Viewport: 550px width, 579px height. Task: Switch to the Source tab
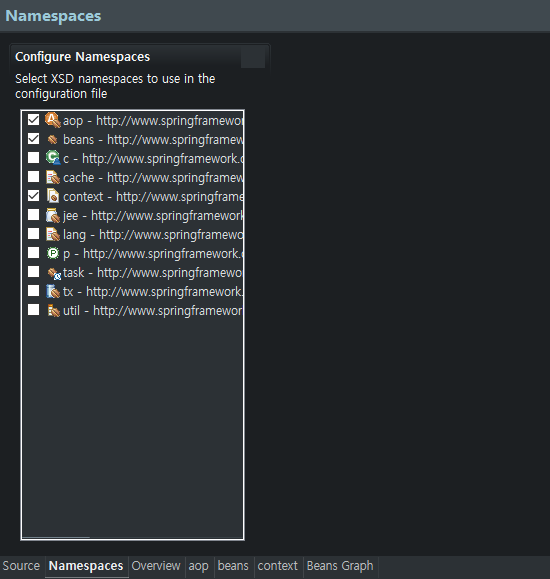pos(21,566)
